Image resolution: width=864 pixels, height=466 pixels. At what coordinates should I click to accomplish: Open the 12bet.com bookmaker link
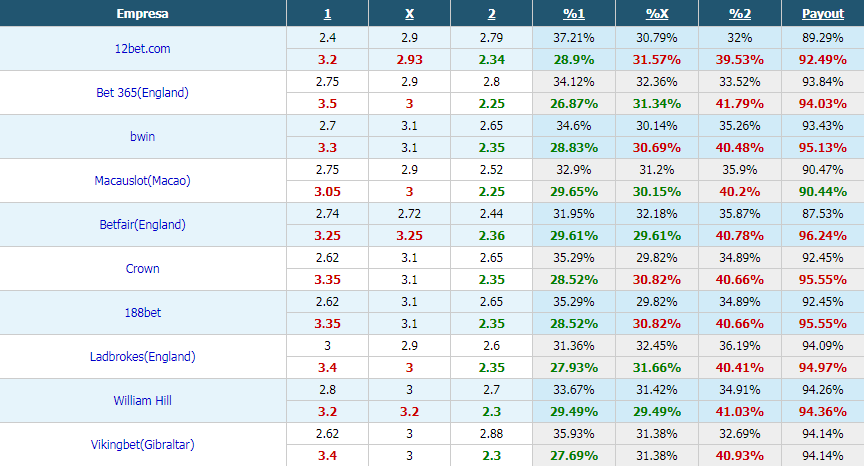(x=143, y=48)
